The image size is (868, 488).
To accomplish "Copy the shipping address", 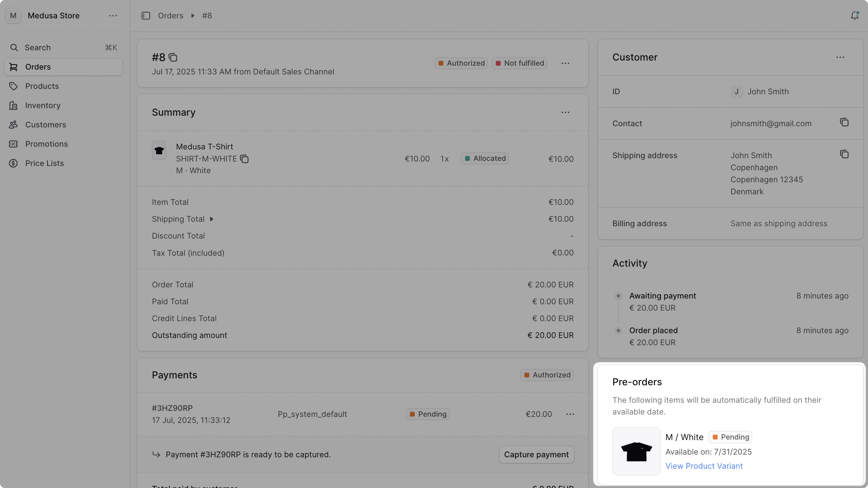I will click(844, 154).
